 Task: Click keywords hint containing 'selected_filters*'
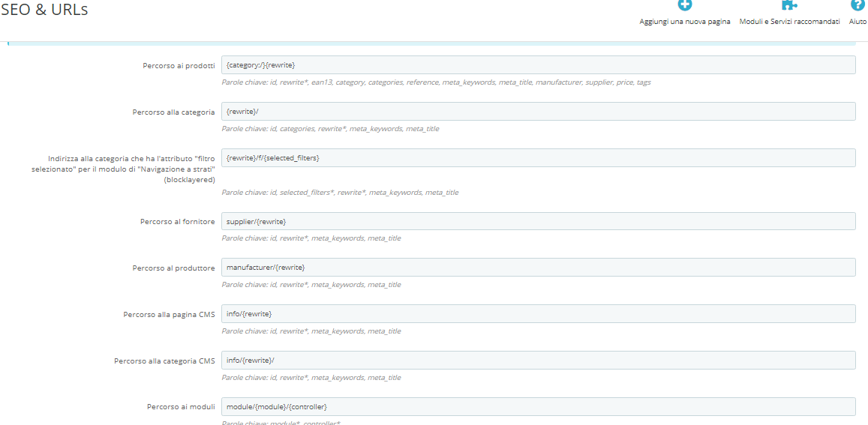point(340,193)
